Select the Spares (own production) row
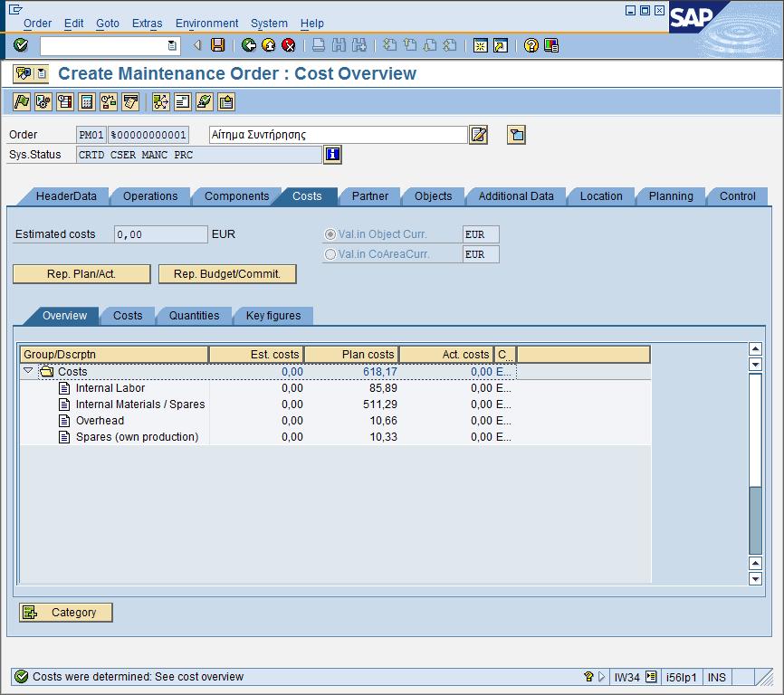The height and width of the screenshot is (695, 784). tap(335, 437)
